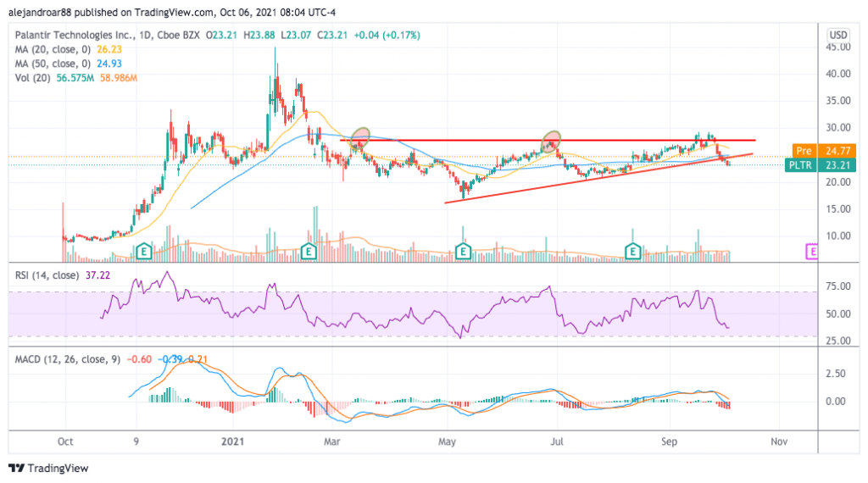The height and width of the screenshot is (483, 868).
Task: Click the volume MA value 58.986M
Action: (119, 78)
